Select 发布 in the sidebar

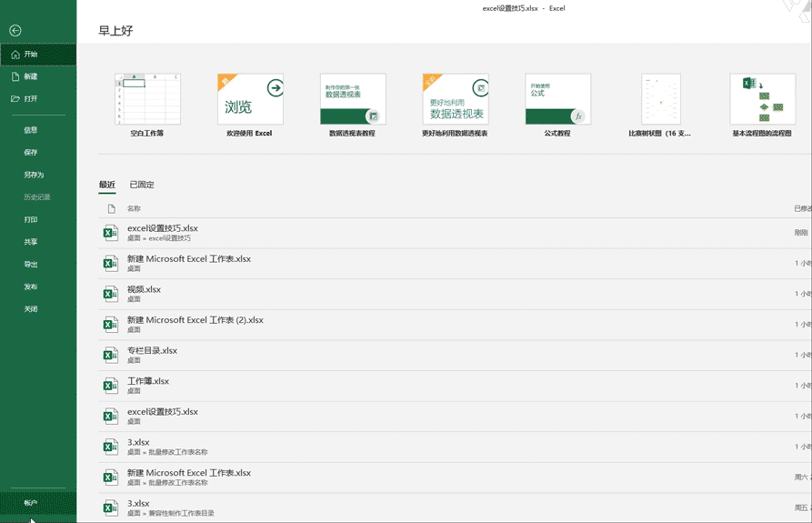point(31,287)
